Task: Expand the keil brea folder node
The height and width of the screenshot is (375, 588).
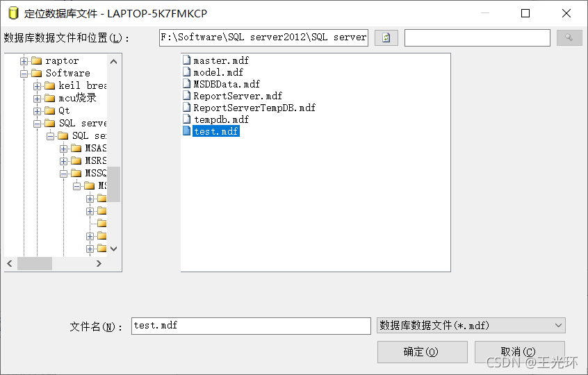Action: pyautogui.click(x=37, y=86)
